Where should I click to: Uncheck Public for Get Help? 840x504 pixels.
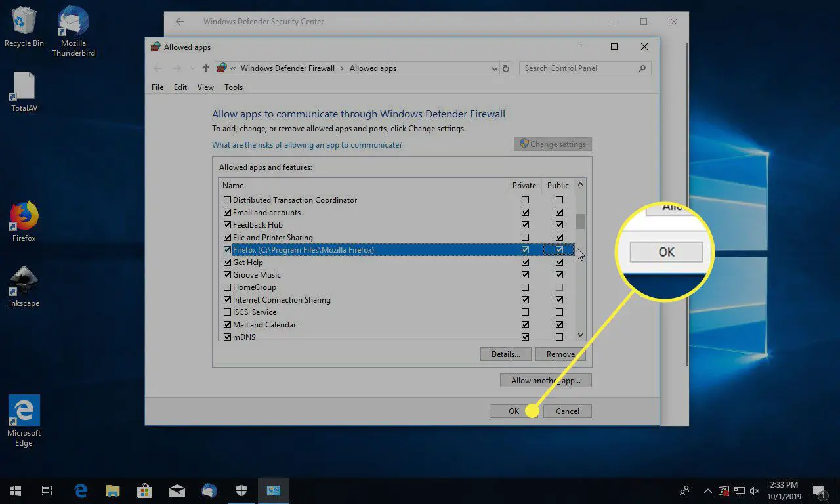tap(559, 262)
